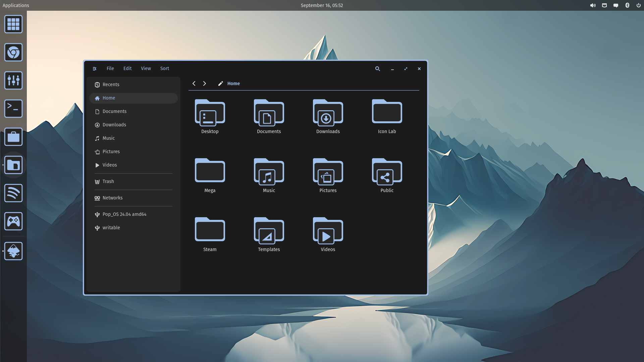
Task: Select the Pop_OS 24.04 amd64 drive
Action: (133, 214)
